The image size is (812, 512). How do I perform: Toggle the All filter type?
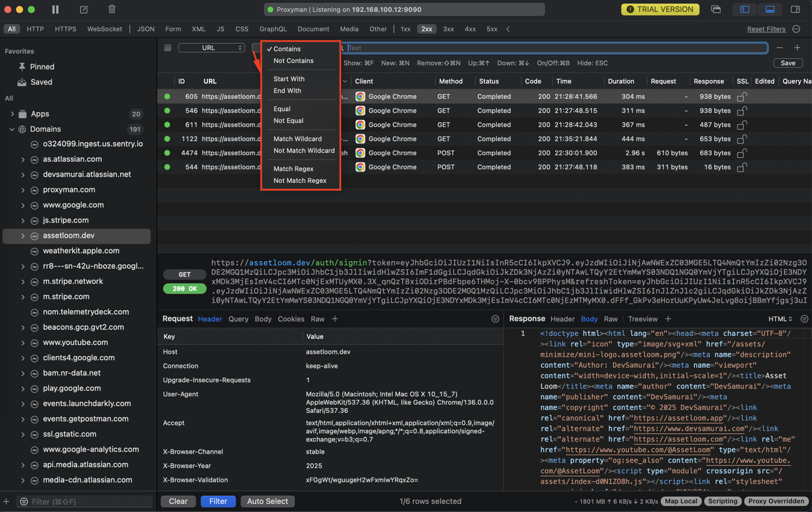[x=11, y=29]
